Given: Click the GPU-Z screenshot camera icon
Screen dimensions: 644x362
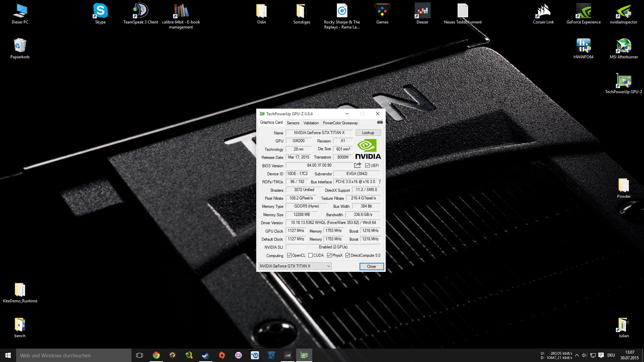Looking at the screenshot, I should click(380, 122).
